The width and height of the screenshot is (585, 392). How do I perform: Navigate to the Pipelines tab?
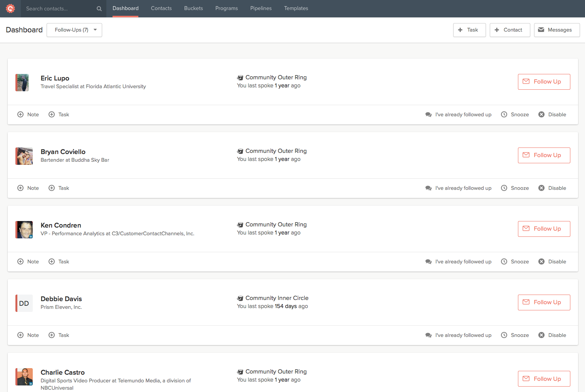pyautogui.click(x=261, y=8)
